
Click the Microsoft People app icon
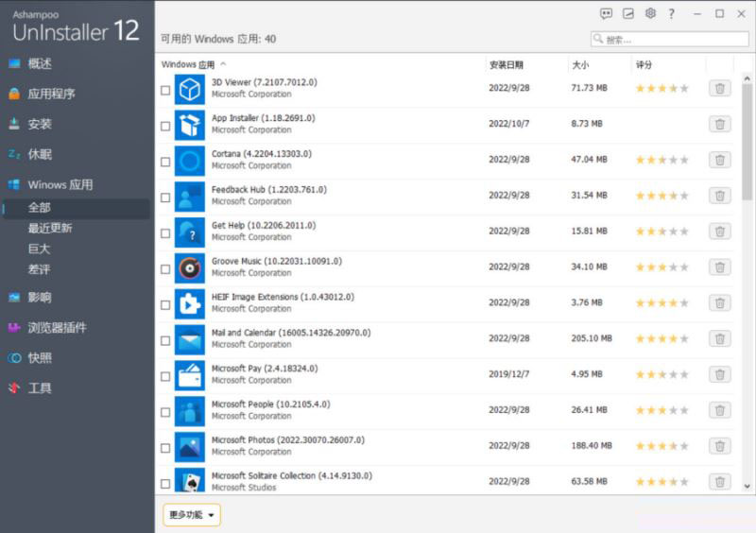point(190,410)
